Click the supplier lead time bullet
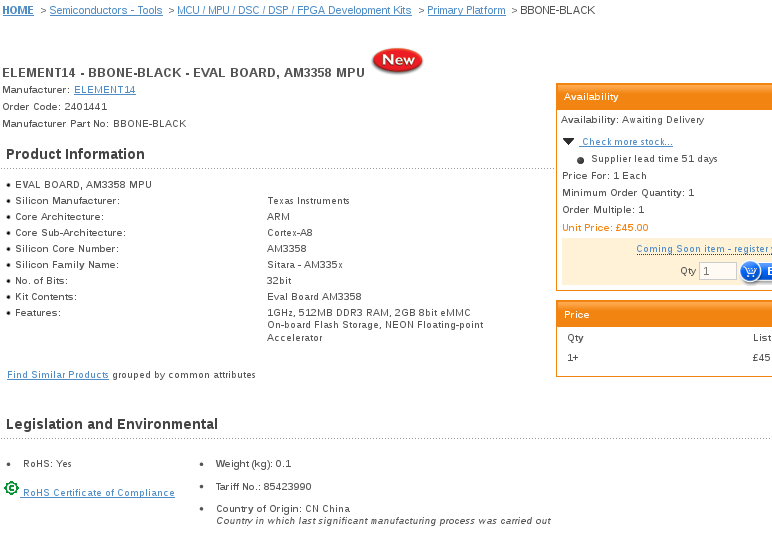This screenshot has height=540, width=772. (x=581, y=160)
